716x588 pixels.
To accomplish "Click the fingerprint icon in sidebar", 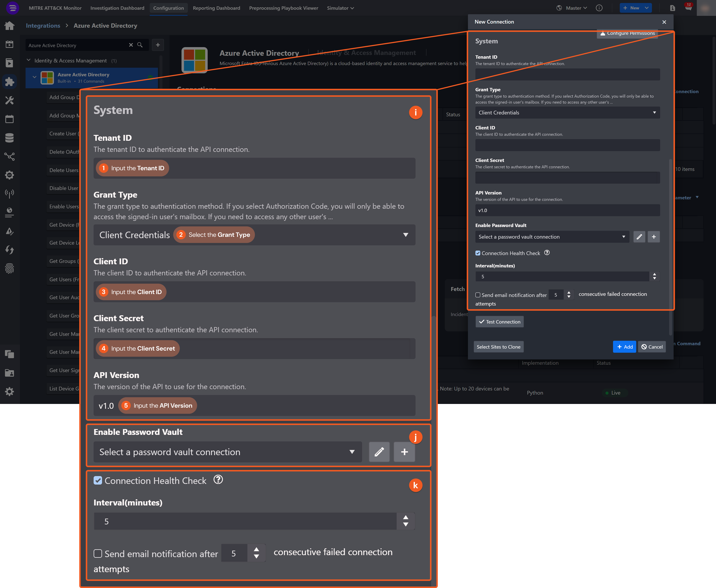I will tap(10, 269).
